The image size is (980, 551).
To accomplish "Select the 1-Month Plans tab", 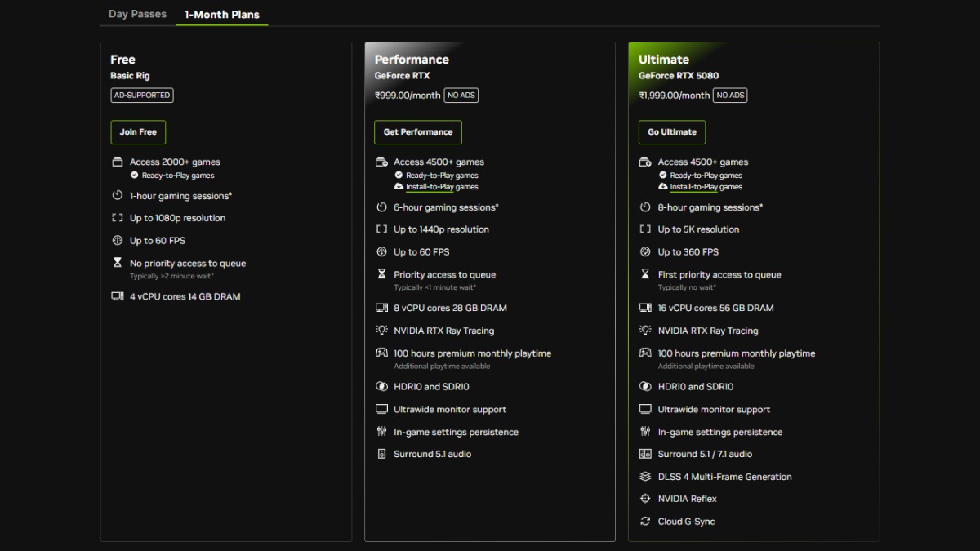I will coord(222,14).
